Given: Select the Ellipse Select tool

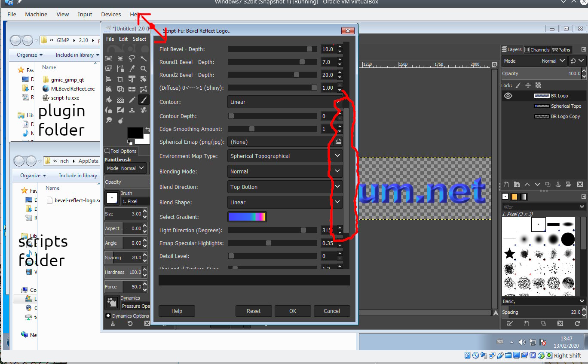Looking at the screenshot, I should click(x=120, y=58).
